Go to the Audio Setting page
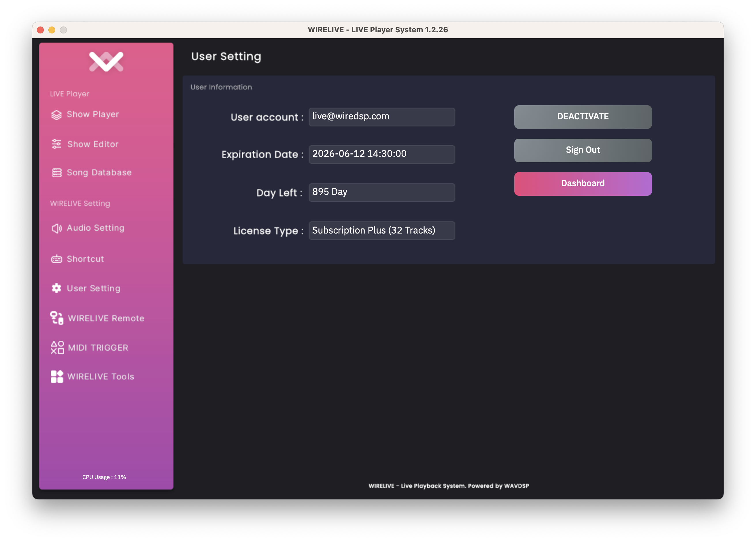Screen dimensions: 756x542 click(95, 228)
